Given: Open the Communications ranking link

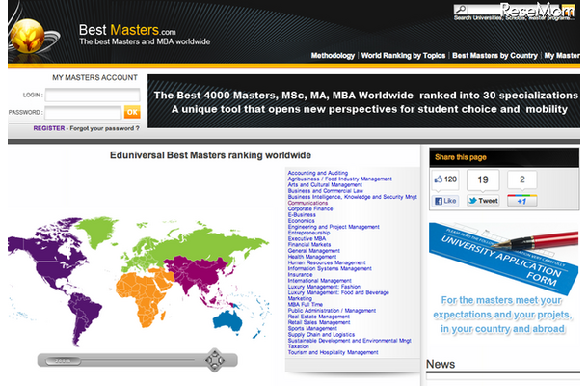Looking at the screenshot, I should [307, 203].
